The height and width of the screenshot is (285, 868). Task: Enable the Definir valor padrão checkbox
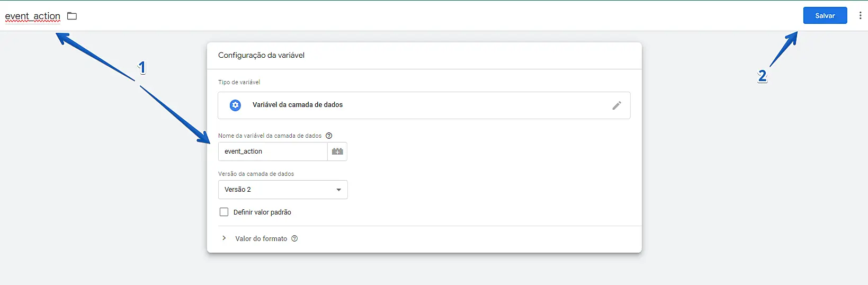(224, 212)
